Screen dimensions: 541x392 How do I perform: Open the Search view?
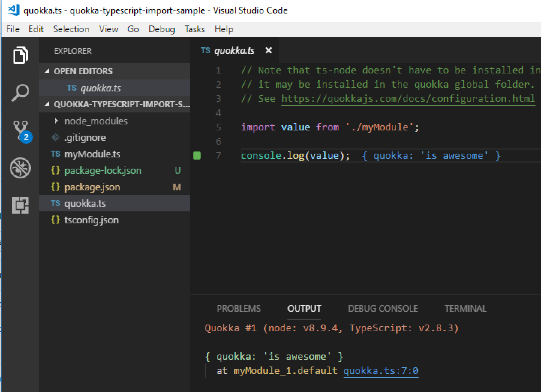(x=20, y=92)
